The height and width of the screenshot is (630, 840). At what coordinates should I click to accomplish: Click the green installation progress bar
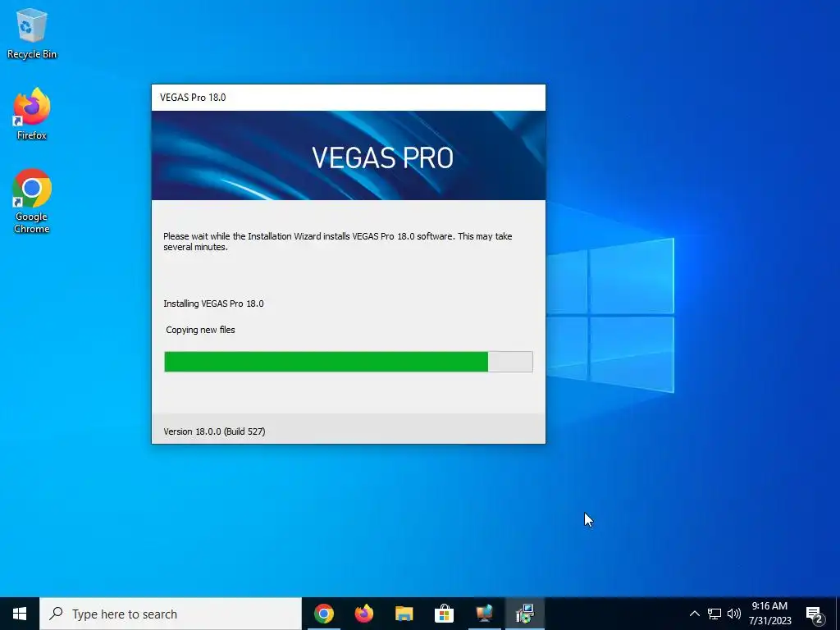click(x=348, y=362)
